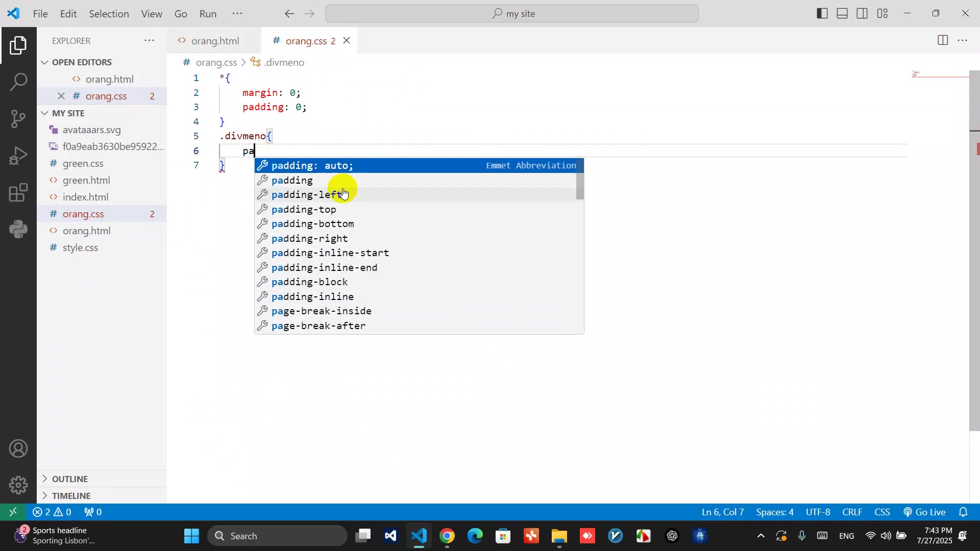Open Chrome from the Windows taskbar
This screenshot has width=980, height=551.
pyautogui.click(x=447, y=536)
